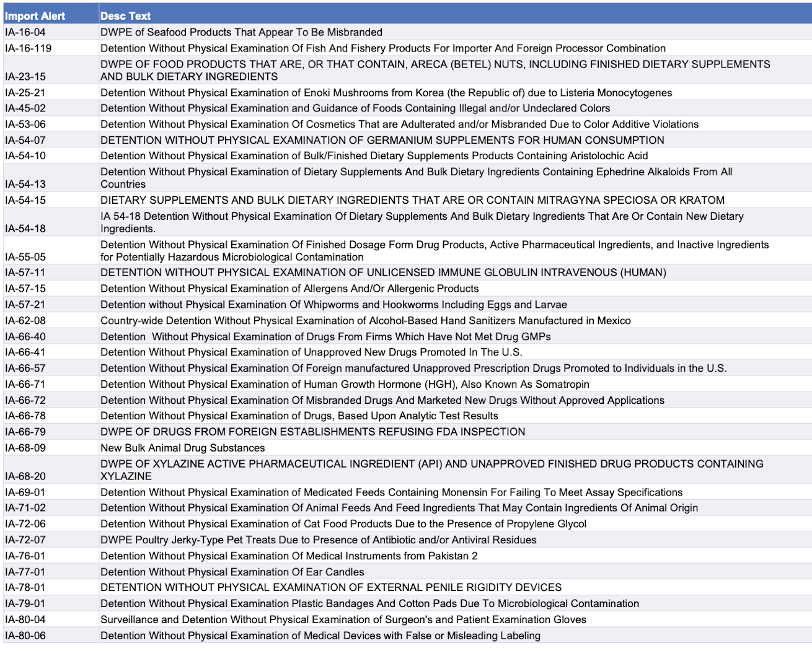
Task: Select the IA-16-04 alert cell
Action: pyautogui.click(x=25, y=32)
